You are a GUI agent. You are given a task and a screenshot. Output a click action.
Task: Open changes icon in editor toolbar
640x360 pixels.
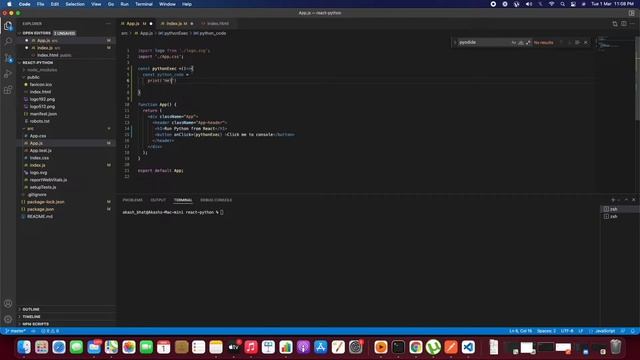coord(615,24)
